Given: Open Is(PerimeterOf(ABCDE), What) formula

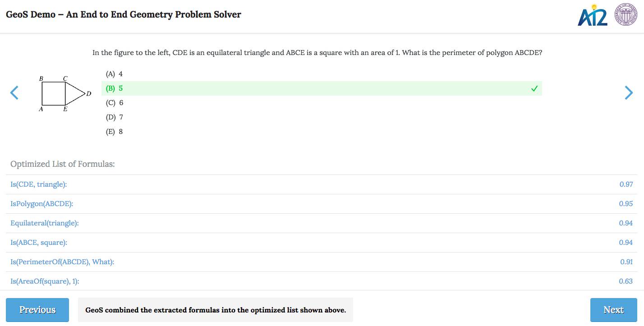Looking at the screenshot, I should click(62, 262).
